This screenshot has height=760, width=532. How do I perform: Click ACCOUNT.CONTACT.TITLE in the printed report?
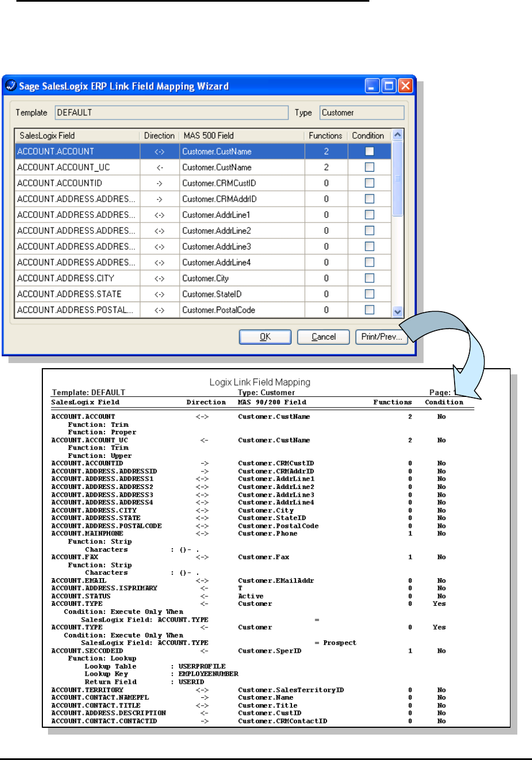[x=95, y=706]
